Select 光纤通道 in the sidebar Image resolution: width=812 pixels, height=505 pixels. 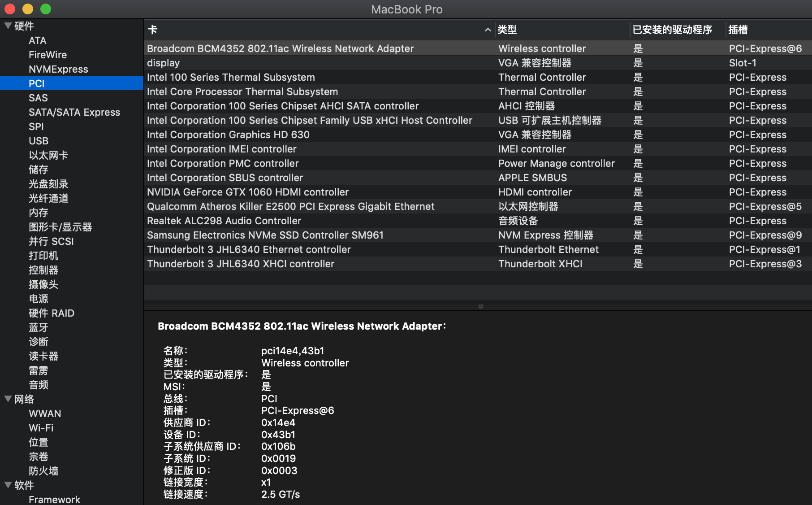pyautogui.click(x=48, y=198)
